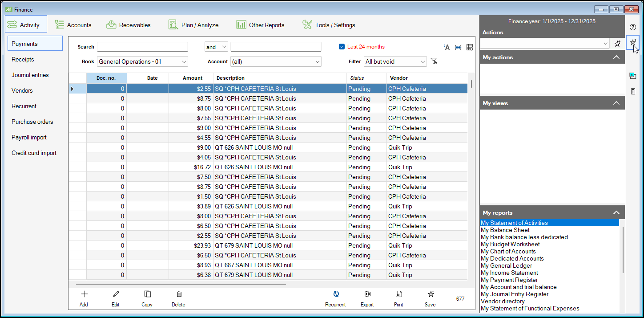Screen dimensions: 644x318
Task: Click the Recurrent refresh icon
Action: pos(336,294)
